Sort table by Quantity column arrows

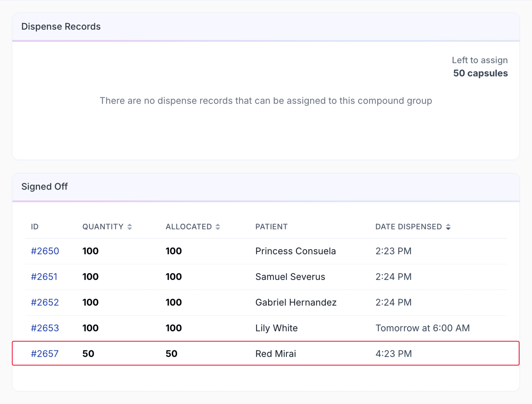[x=129, y=227]
